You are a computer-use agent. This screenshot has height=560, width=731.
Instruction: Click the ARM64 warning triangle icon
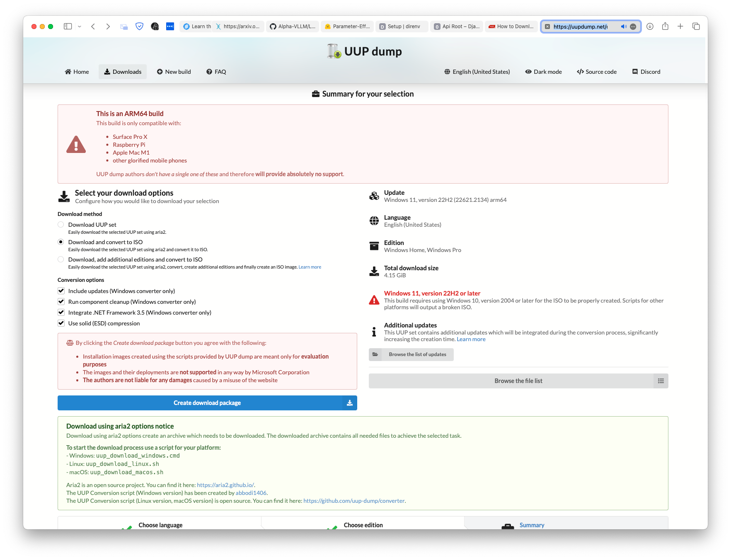point(76,145)
